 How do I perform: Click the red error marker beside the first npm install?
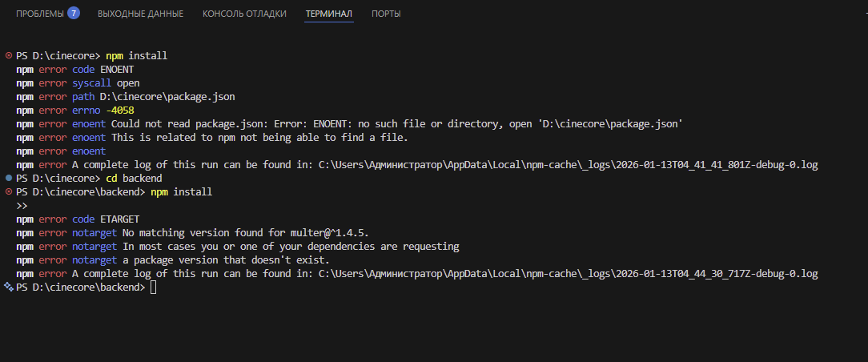pyautogui.click(x=9, y=56)
